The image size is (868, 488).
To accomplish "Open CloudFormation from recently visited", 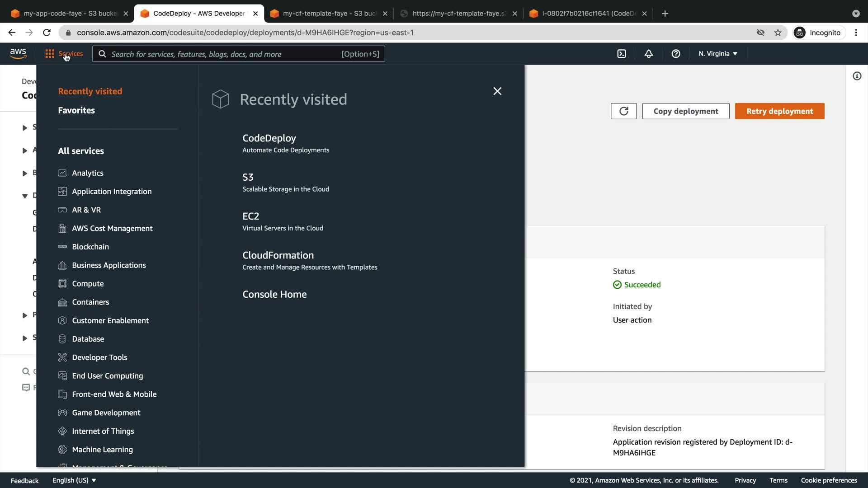I will [x=278, y=255].
